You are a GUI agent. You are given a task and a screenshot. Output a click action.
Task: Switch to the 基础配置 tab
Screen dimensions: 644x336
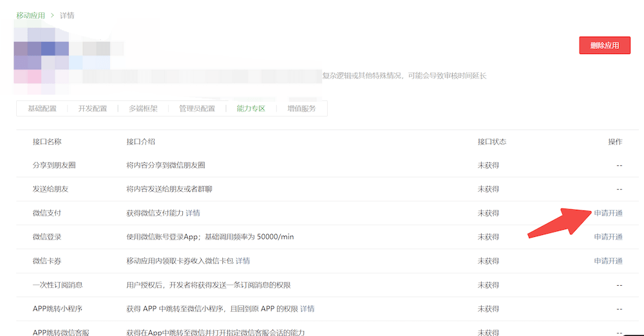pyautogui.click(x=42, y=109)
